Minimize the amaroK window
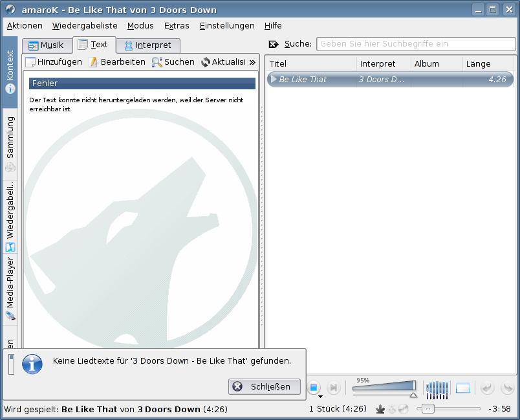Viewport: 520px width, 420px height. coord(478,10)
